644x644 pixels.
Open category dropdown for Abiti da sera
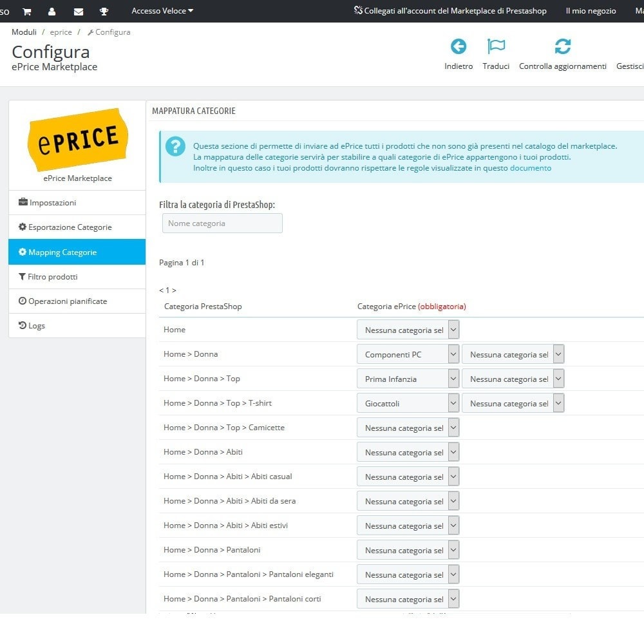click(408, 501)
